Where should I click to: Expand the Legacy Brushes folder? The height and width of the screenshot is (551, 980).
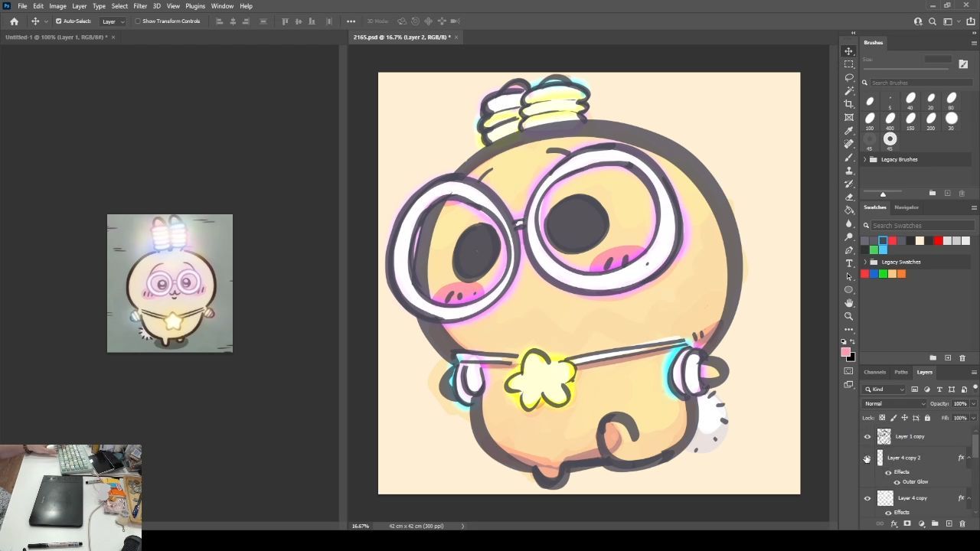click(x=865, y=159)
